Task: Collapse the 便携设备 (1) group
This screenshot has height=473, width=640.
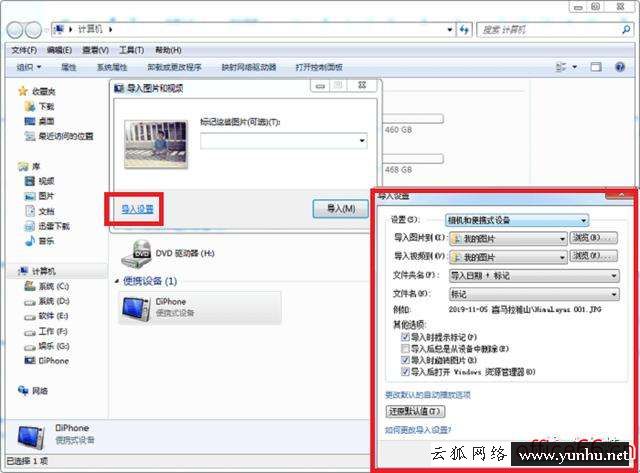Action: (x=117, y=281)
